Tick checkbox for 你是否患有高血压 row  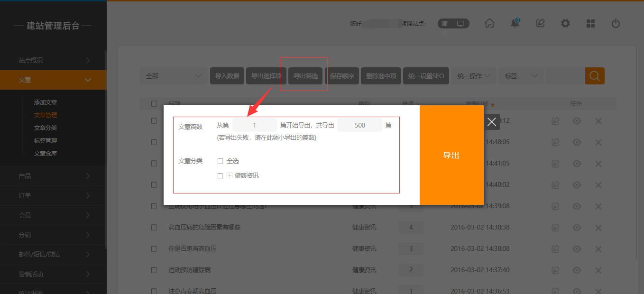(154, 248)
